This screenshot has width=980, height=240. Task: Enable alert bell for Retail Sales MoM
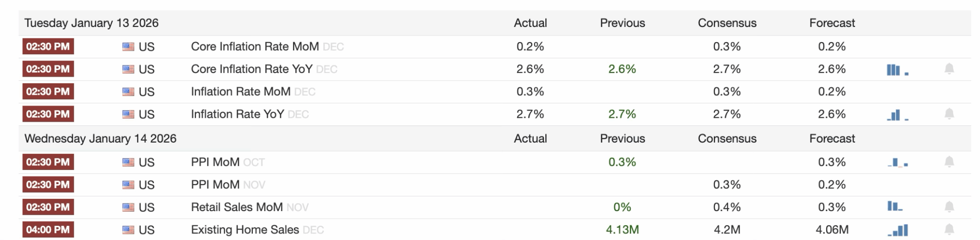pos(949,207)
